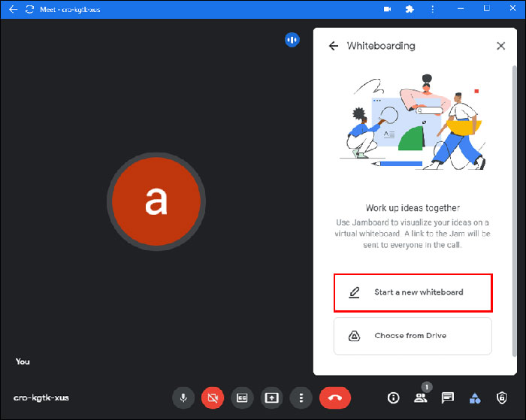The width and height of the screenshot is (526, 420).
Task: Toggle closed captions
Action: 242,397
